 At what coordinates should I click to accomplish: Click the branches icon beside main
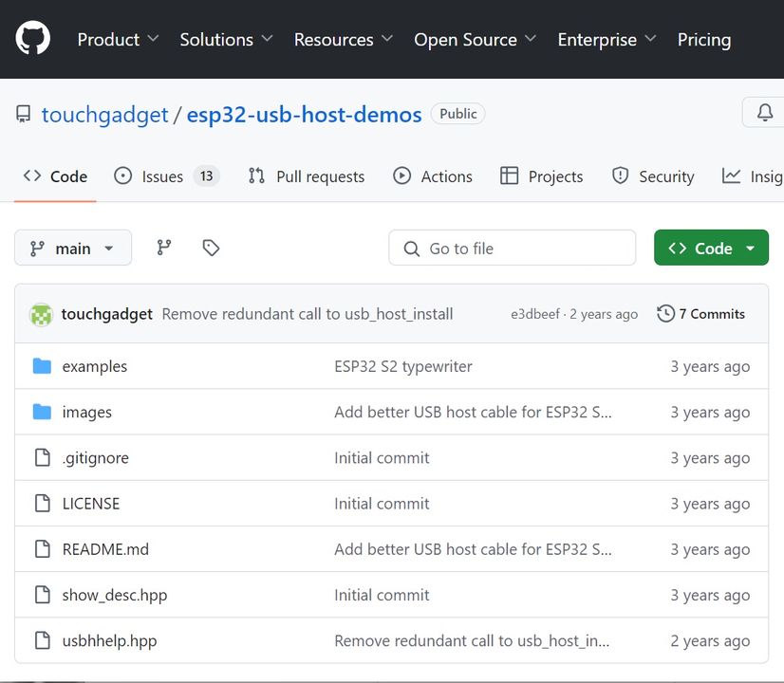[164, 248]
